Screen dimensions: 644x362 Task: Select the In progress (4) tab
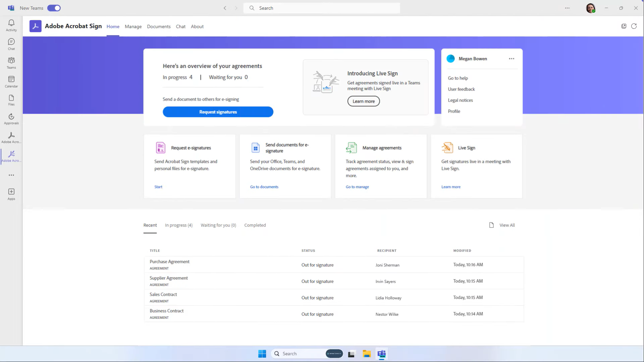tap(179, 225)
